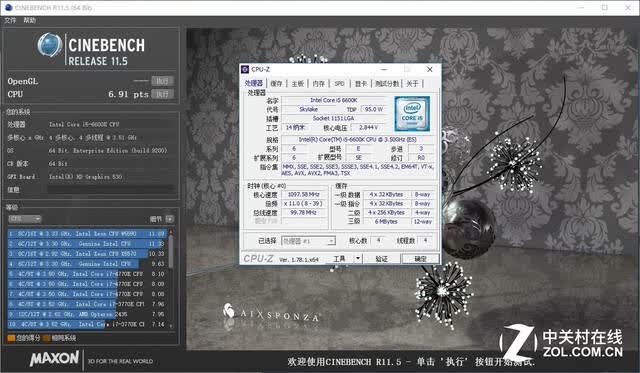Switch to the 内存 tab in CPU-Z
The image size is (640, 373).
[x=318, y=83]
